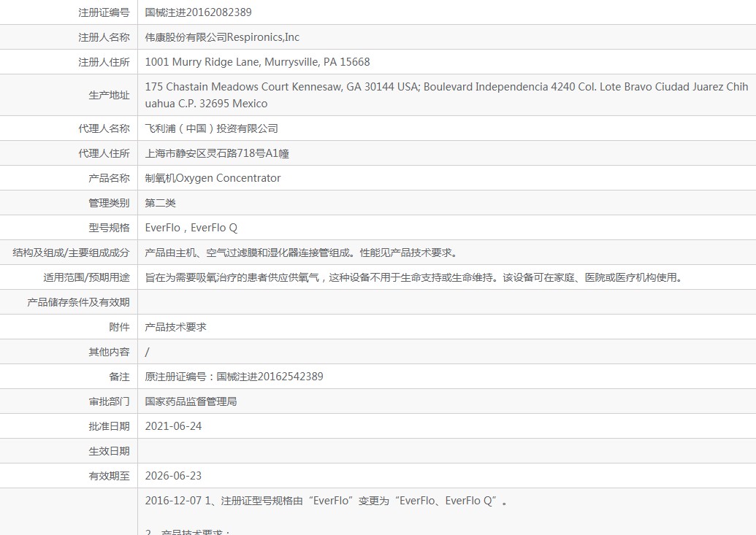Select registrant name 伟康股份有限公司Respironics,Inc
Screen dimensions: 756x535
tap(222, 37)
